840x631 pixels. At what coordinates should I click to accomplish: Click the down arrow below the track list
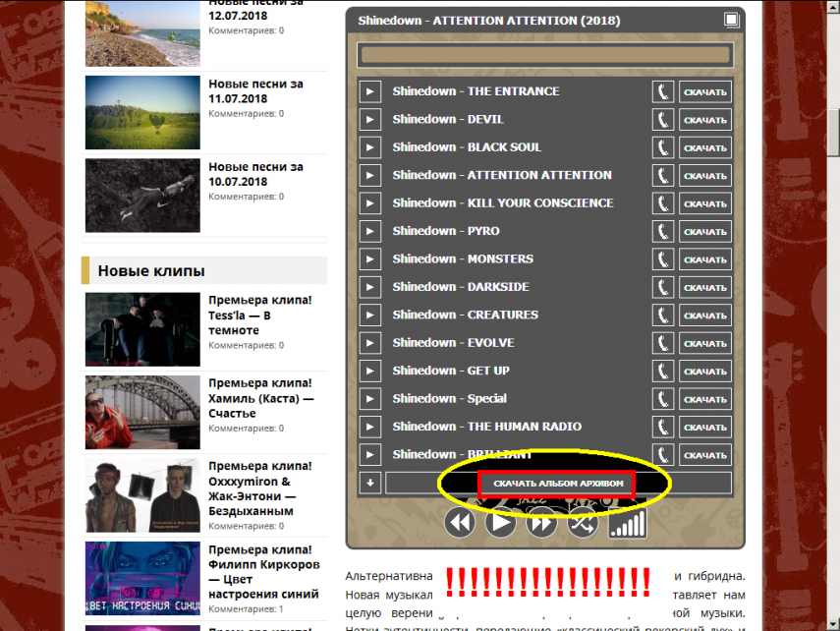click(369, 483)
